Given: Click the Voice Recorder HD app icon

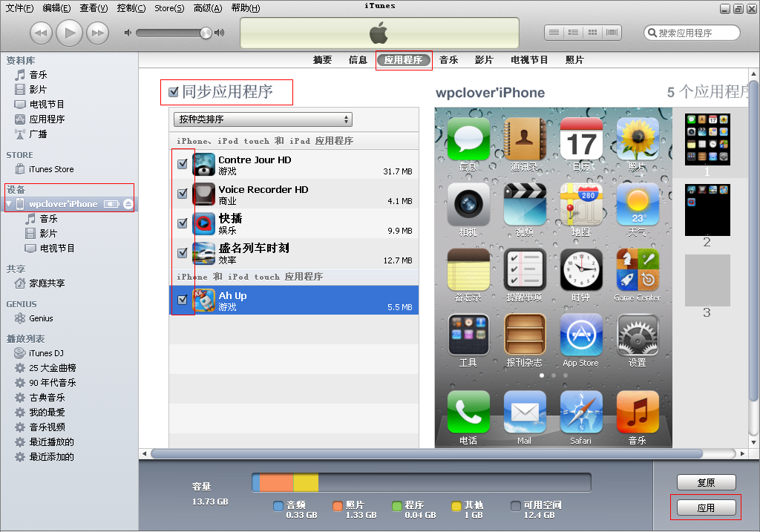Looking at the screenshot, I should (x=204, y=194).
